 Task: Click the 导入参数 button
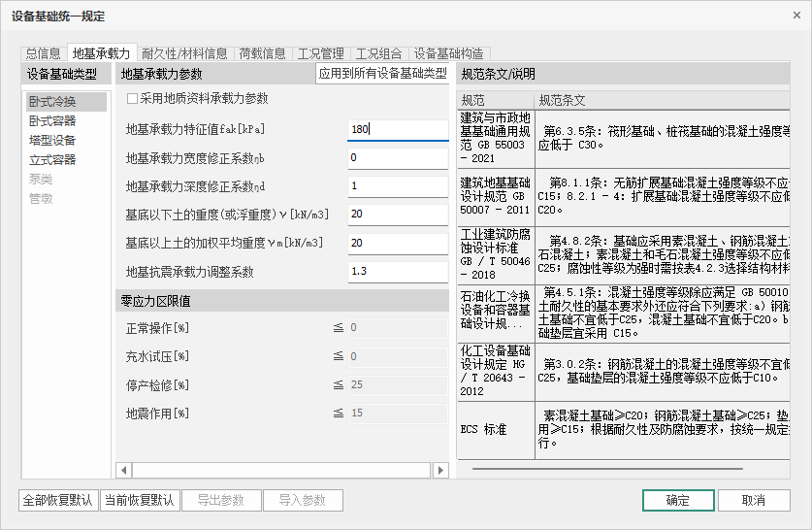coord(303,501)
